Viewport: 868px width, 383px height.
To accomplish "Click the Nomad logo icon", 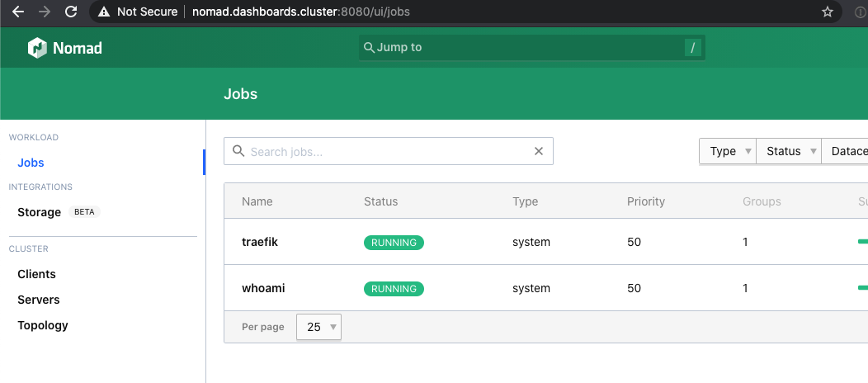I will (38, 48).
